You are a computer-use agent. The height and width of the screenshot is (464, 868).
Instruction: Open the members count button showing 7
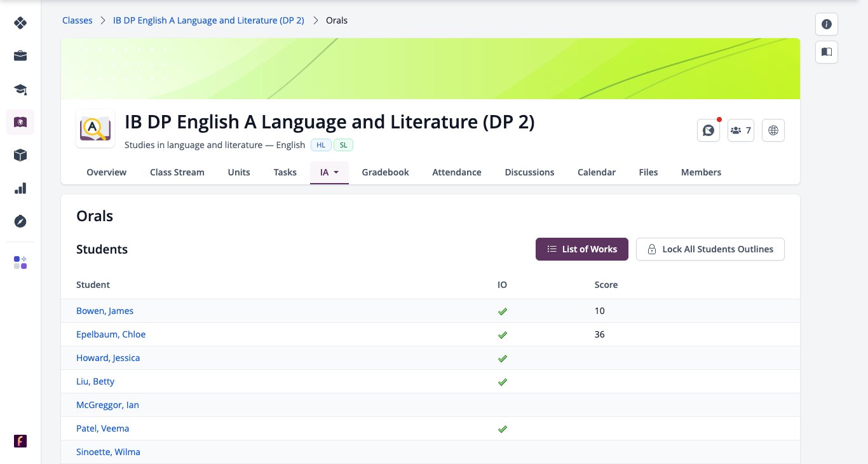tap(741, 130)
